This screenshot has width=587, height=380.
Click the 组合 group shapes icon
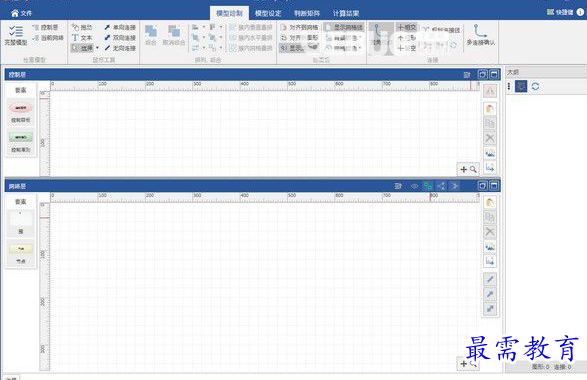click(150, 35)
